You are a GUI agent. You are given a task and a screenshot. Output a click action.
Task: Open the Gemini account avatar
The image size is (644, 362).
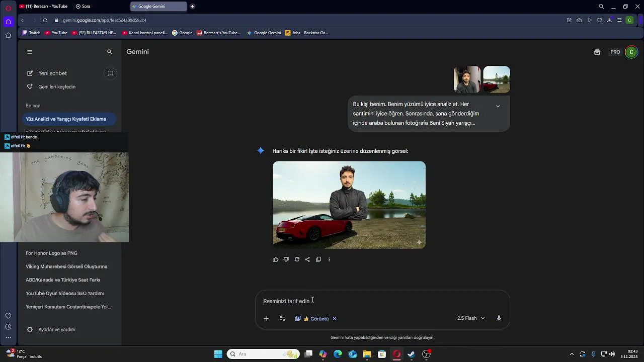[x=631, y=52]
